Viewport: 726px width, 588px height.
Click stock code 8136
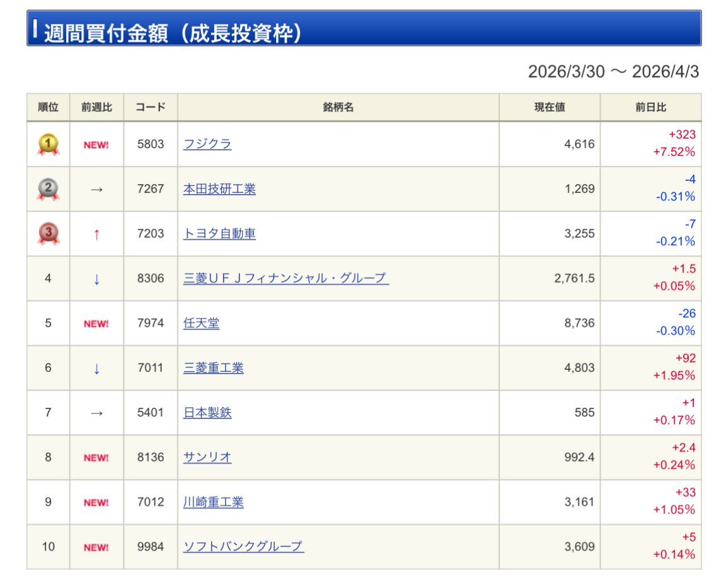[151, 457]
